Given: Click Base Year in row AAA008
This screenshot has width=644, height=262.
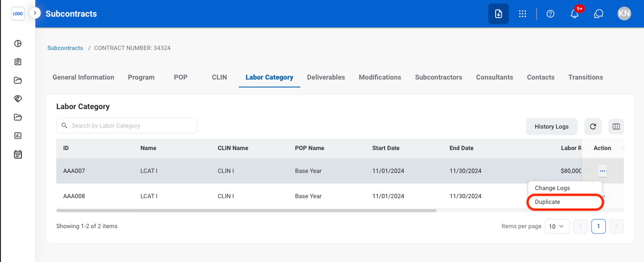Looking at the screenshot, I should pos(308,196).
